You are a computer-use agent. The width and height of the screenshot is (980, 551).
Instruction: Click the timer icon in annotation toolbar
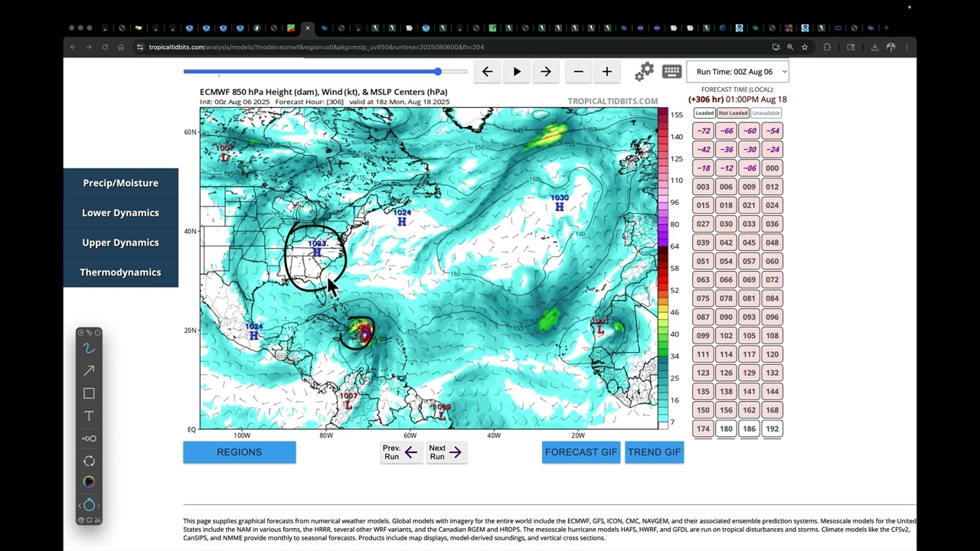click(x=89, y=505)
